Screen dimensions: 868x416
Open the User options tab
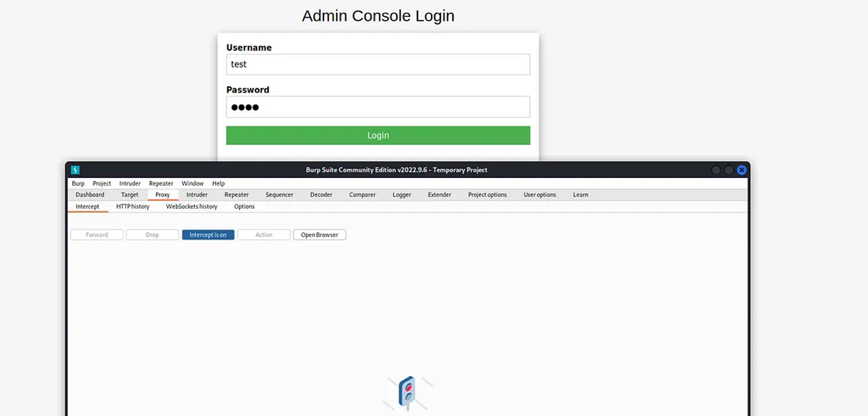(x=540, y=195)
